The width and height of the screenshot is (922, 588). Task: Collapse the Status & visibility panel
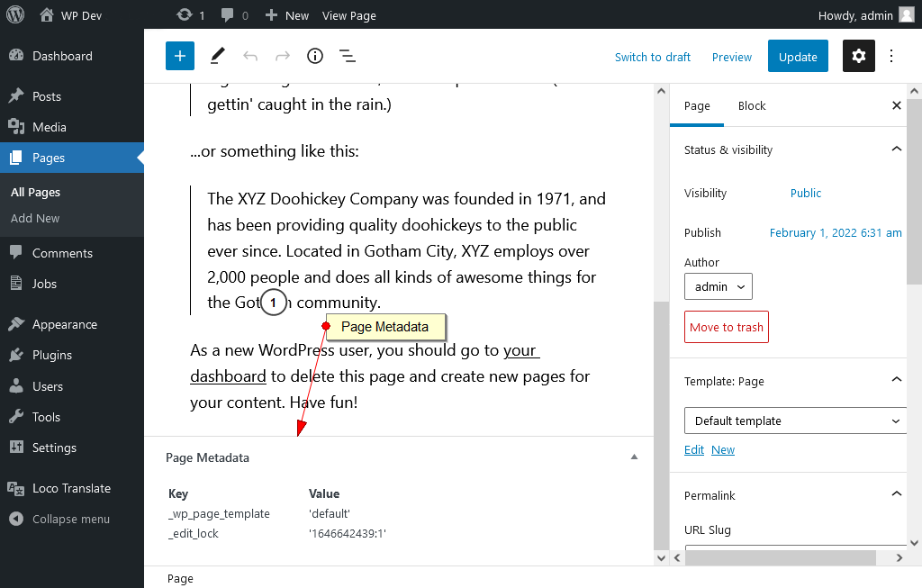click(896, 149)
